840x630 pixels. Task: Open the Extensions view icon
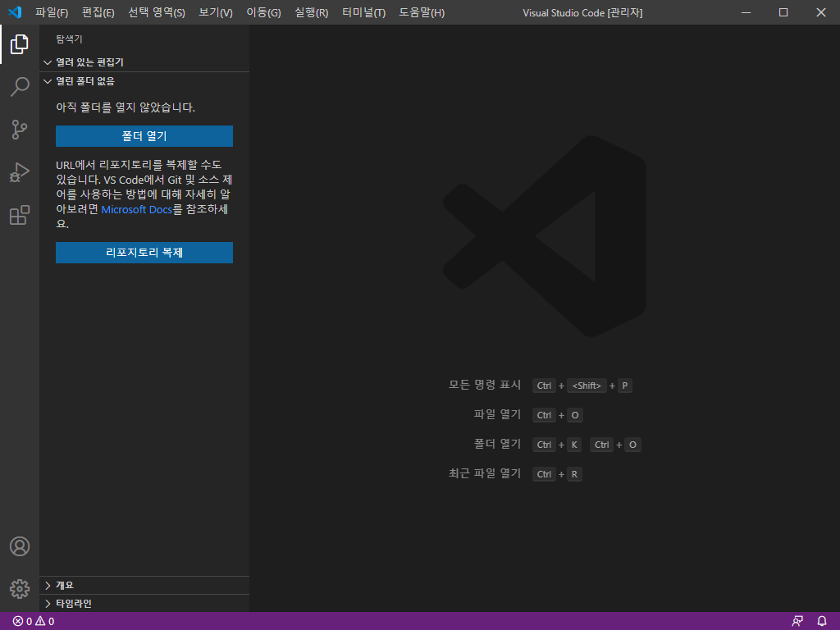point(20,215)
